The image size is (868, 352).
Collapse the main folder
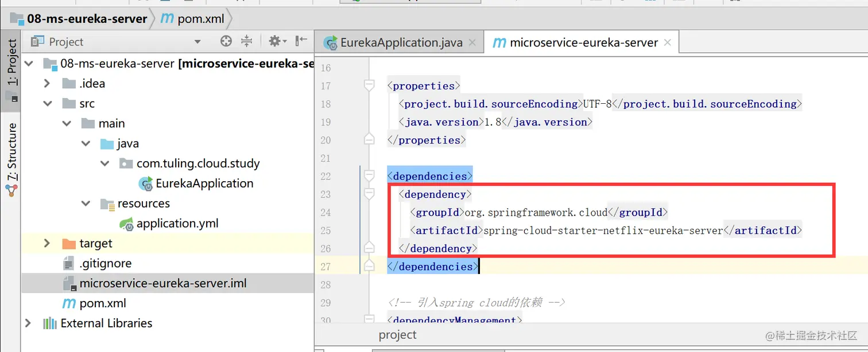(67, 123)
